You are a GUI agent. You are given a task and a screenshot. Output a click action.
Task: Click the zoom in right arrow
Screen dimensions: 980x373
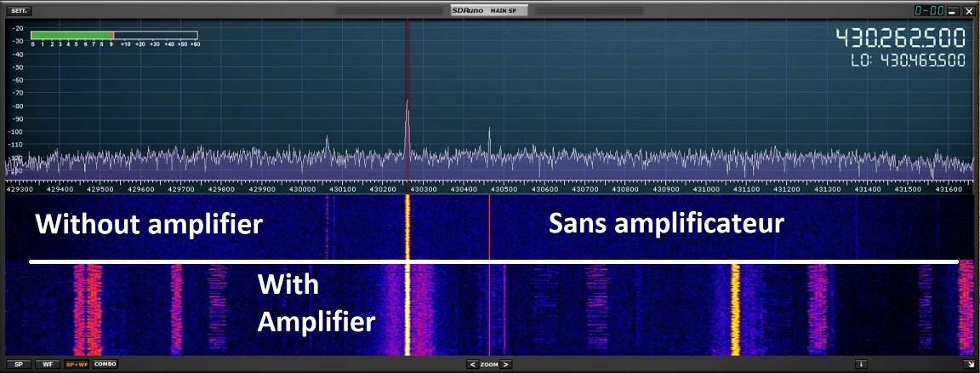pyautogui.click(x=506, y=364)
